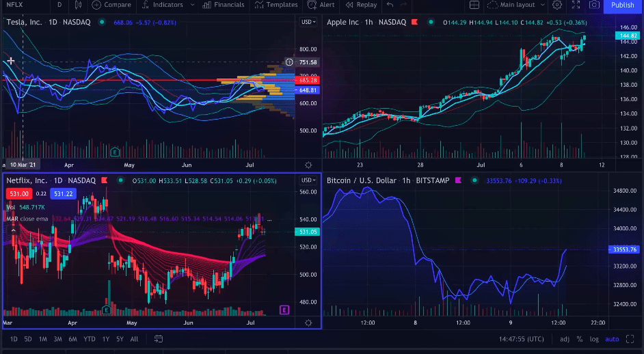Open Netflix chart time axis settings gear

click(x=308, y=323)
